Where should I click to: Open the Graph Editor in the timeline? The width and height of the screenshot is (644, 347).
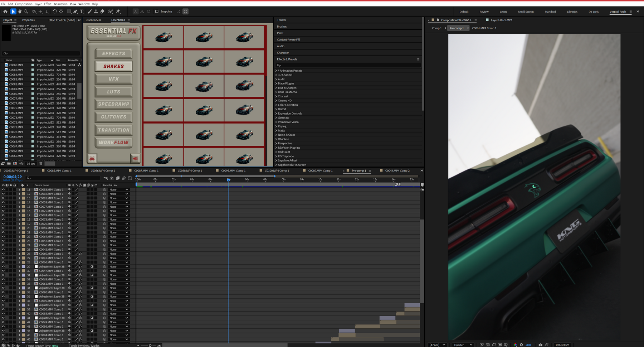pos(130,178)
